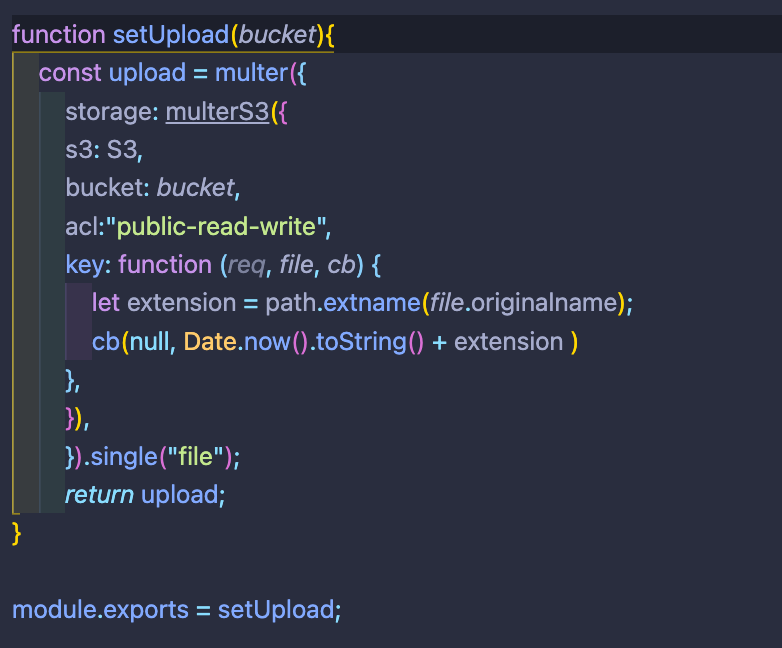Place cursor on the return keyword
This screenshot has width=782, height=648.
(x=99, y=495)
